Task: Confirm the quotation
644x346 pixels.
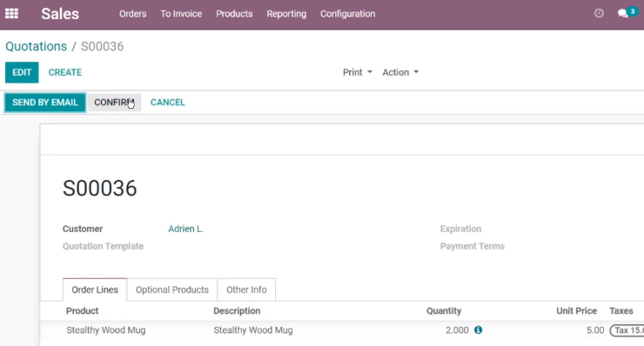Action: point(114,103)
